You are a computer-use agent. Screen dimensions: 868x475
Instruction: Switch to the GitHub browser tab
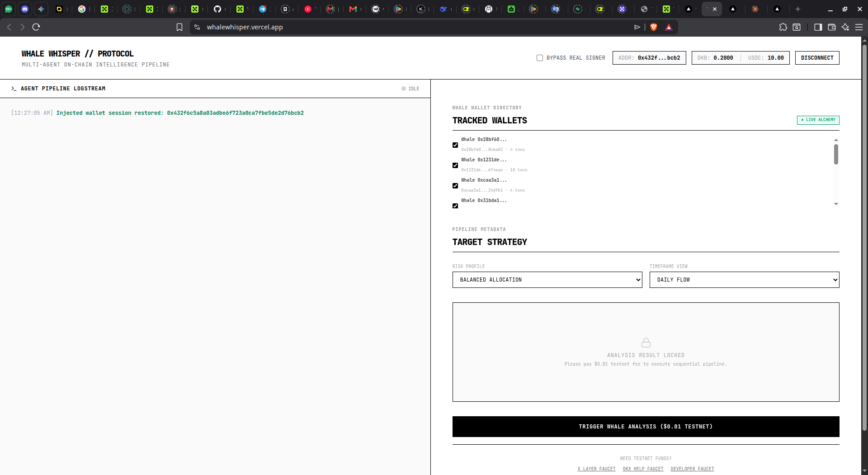(x=217, y=9)
